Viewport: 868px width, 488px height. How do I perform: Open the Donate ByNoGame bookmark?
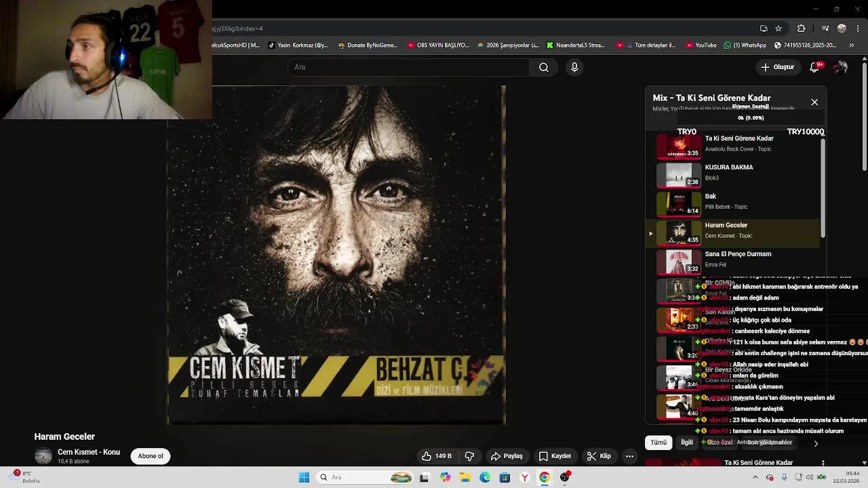pos(368,45)
